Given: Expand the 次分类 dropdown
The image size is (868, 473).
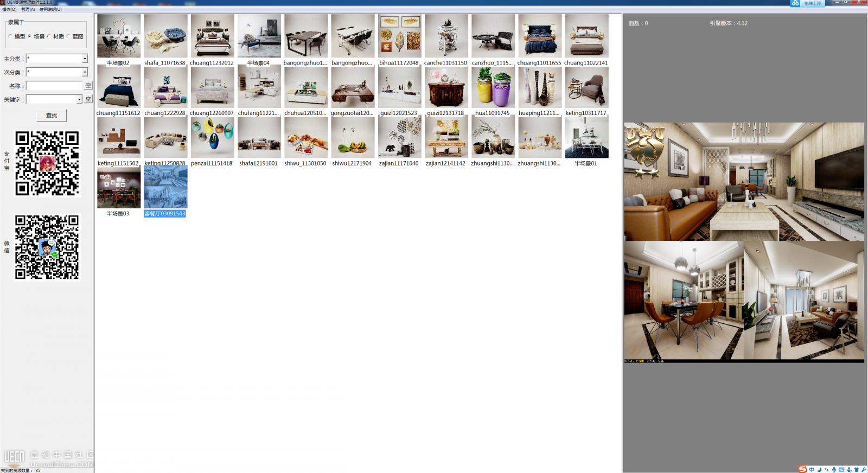Looking at the screenshot, I should (85, 72).
